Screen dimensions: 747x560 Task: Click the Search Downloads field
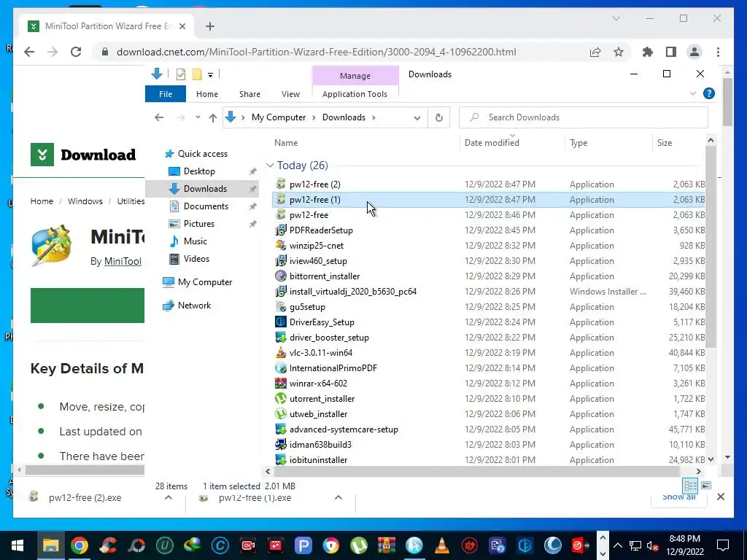(583, 117)
